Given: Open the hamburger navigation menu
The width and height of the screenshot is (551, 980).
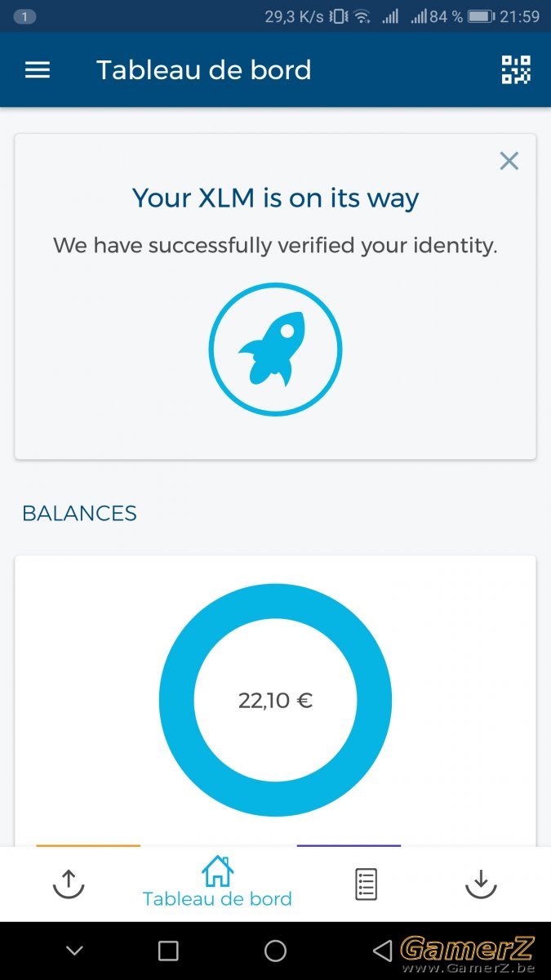Looking at the screenshot, I should coord(38,70).
